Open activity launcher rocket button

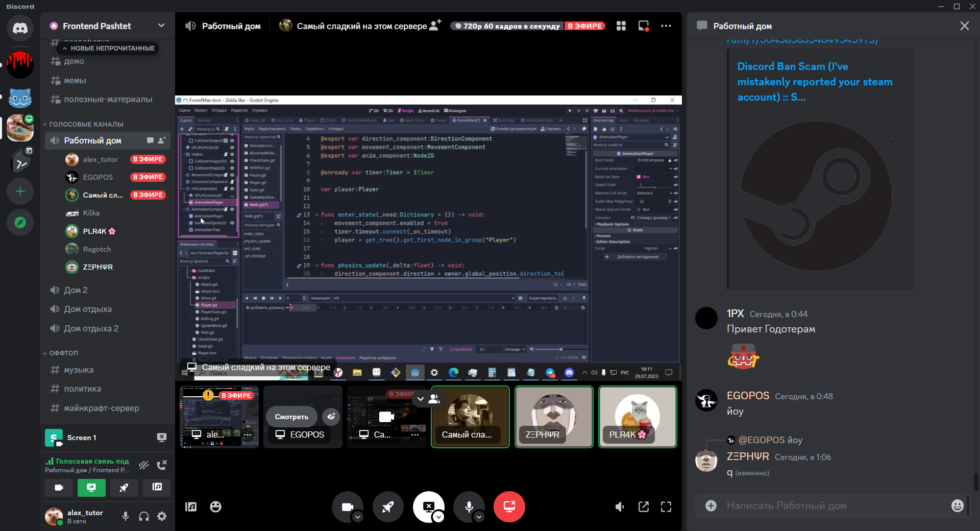[388, 506]
